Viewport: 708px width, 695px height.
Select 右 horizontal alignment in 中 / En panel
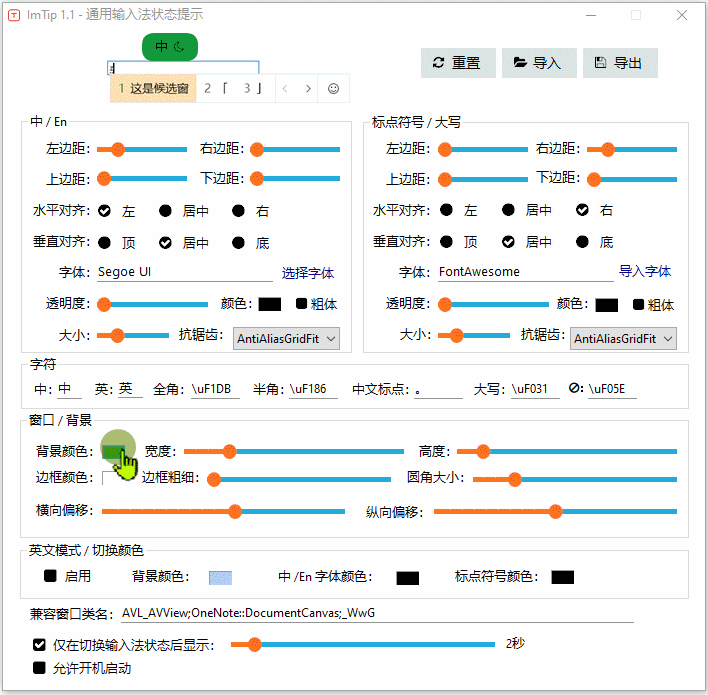pos(239,212)
